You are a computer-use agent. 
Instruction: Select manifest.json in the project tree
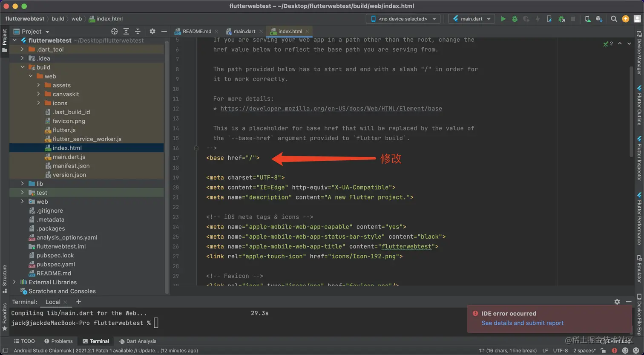86,166
